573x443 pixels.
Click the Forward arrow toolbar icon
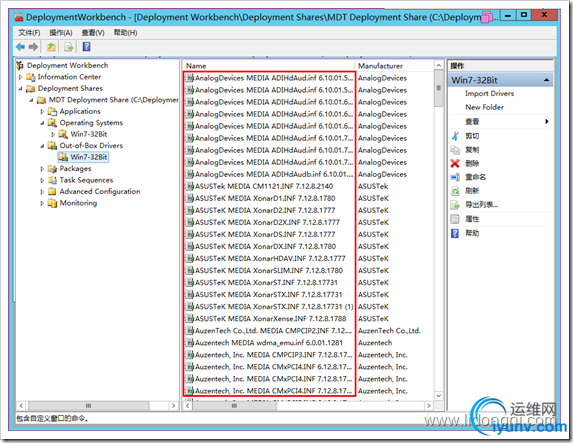tap(34, 47)
